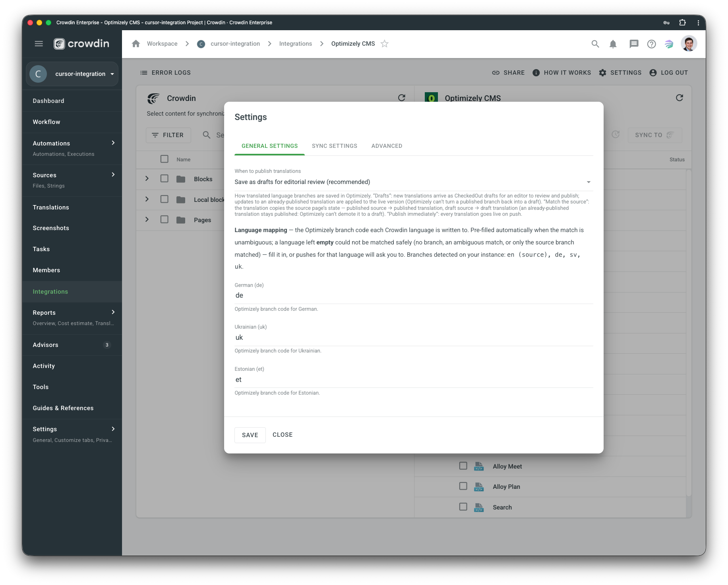Click the Alloy Meet file icon
This screenshot has width=728, height=585.
click(x=479, y=466)
